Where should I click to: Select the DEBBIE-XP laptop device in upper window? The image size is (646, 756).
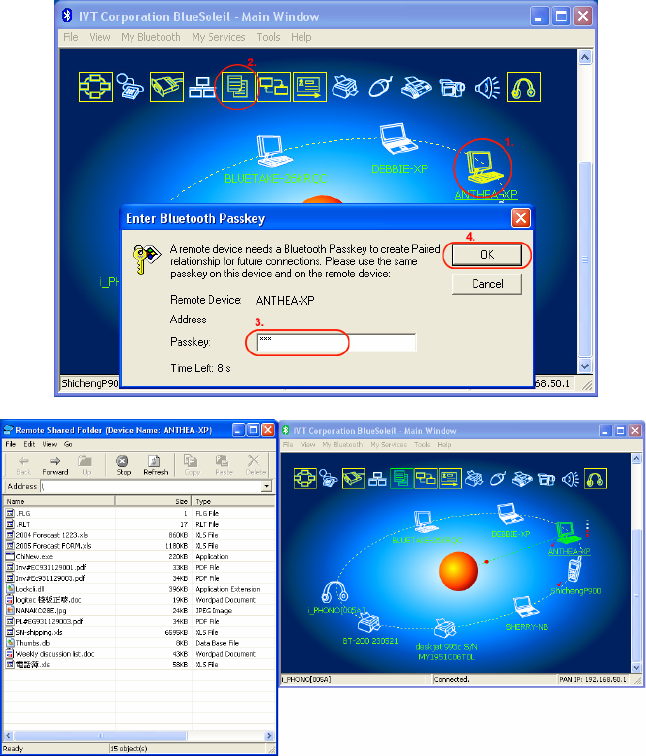398,139
